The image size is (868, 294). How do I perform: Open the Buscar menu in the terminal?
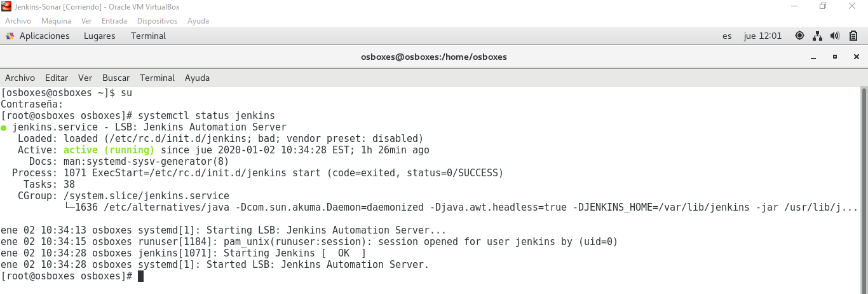coord(116,78)
